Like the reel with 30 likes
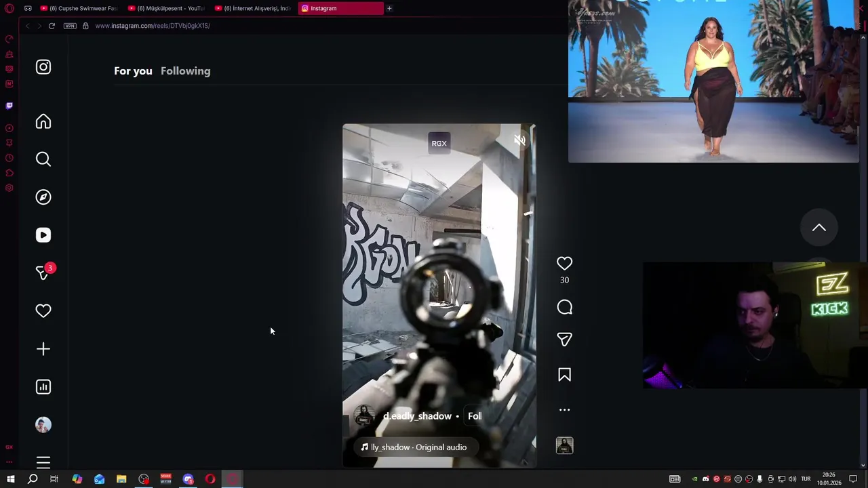 (564, 264)
